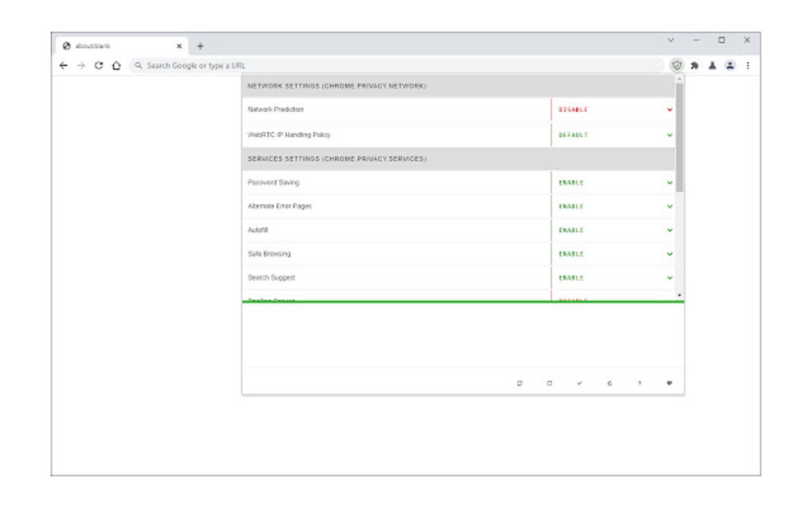812x508 pixels.
Task: Click the settings list scrollbar down arrow
Action: click(x=678, y=294)
